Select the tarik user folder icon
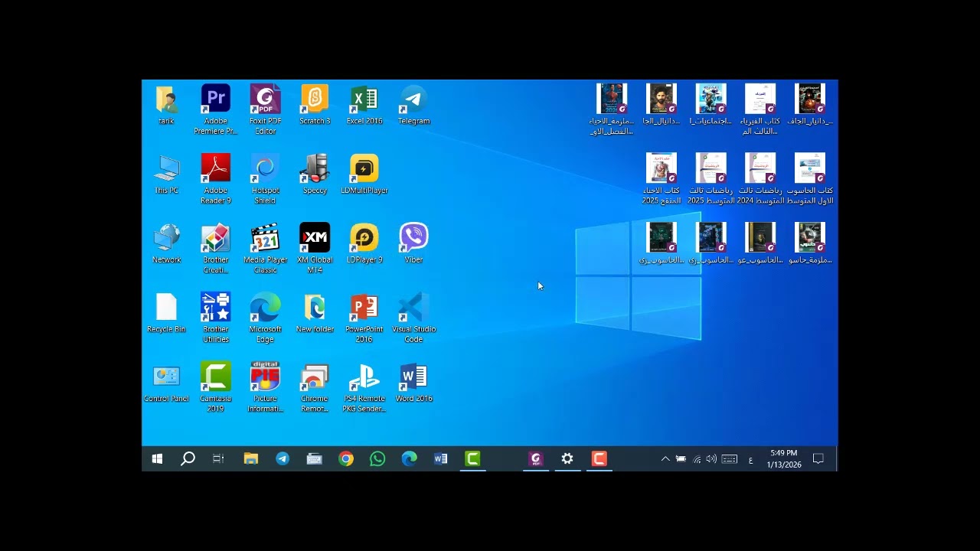The image size is (980, 551). point(166,105)
